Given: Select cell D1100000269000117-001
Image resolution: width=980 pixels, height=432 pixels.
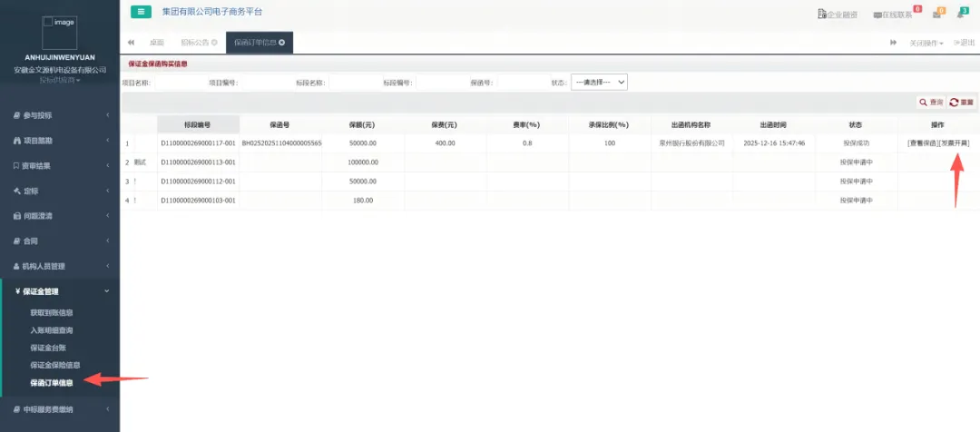Looking at the screenshot, I should (198, 143).
